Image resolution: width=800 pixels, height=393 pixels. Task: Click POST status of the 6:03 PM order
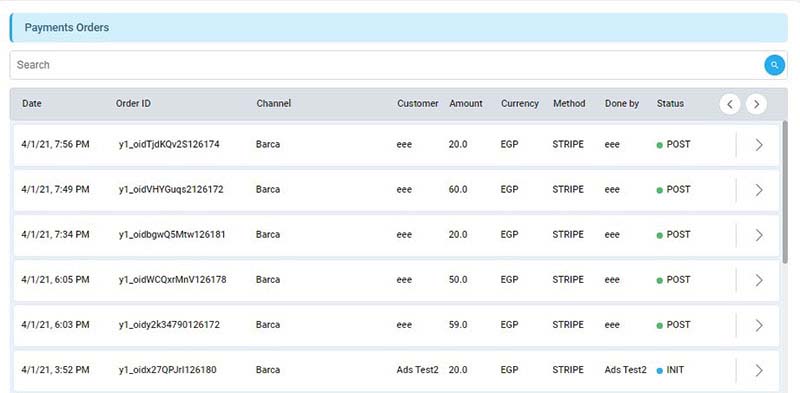[673, 325]
